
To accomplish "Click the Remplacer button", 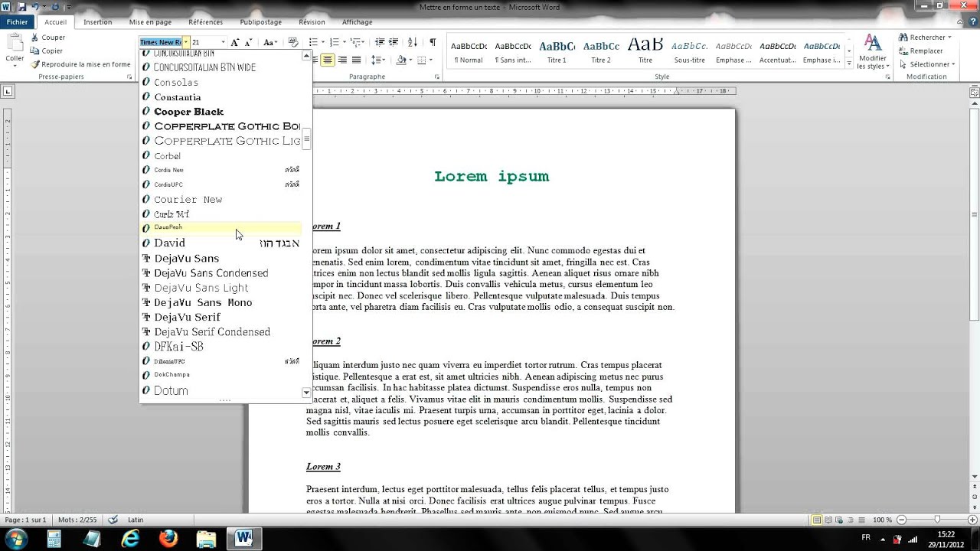I will coord(921,51).
